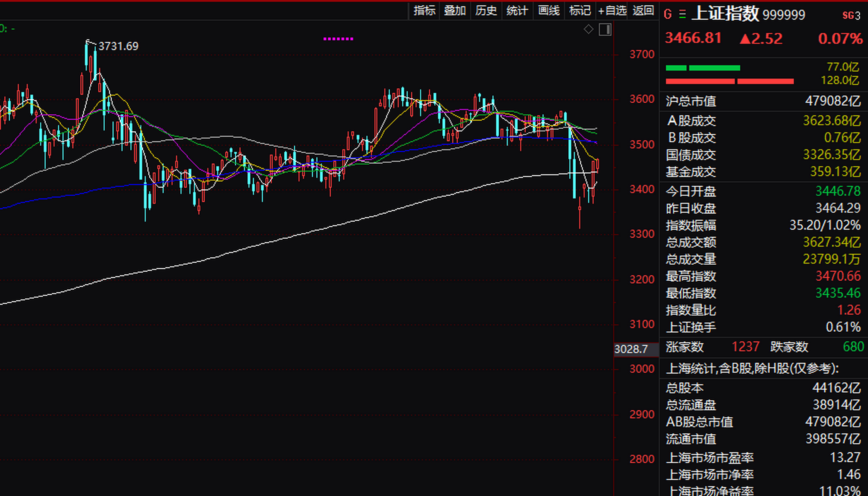Click the 指数量比 value 1.26
Image resolution: width=868 pixels, height=496 pixels.
coord(849,310)
